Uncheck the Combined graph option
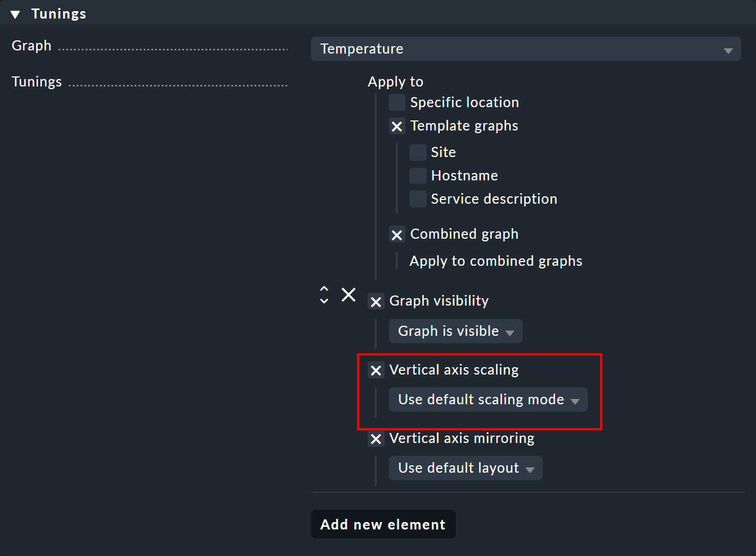Viewport: 756px width, 556px height. coord(397,234)
